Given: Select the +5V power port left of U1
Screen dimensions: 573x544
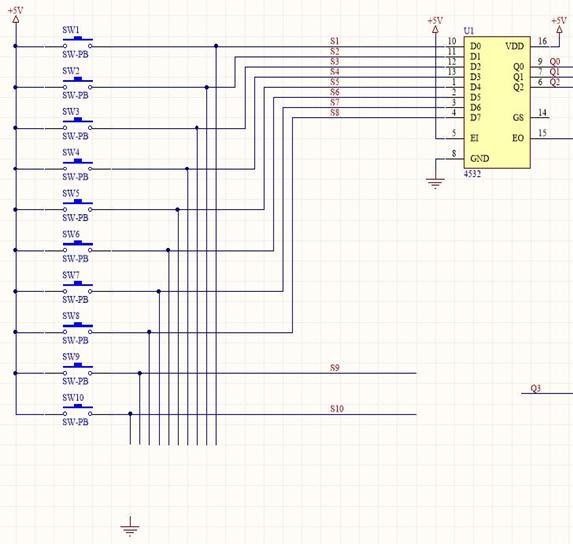Looking at the screenshot, I should 435,25.
